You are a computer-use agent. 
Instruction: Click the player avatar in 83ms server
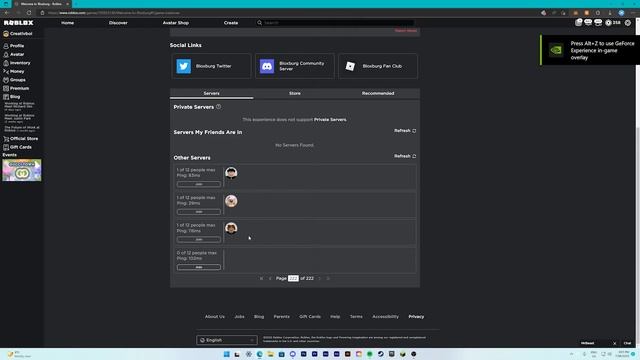point(231,173)
